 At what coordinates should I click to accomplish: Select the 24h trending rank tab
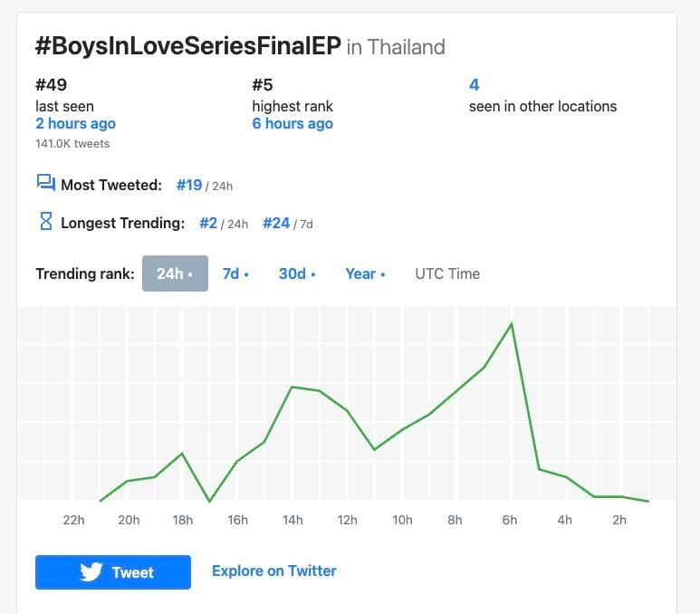point(175,273)
